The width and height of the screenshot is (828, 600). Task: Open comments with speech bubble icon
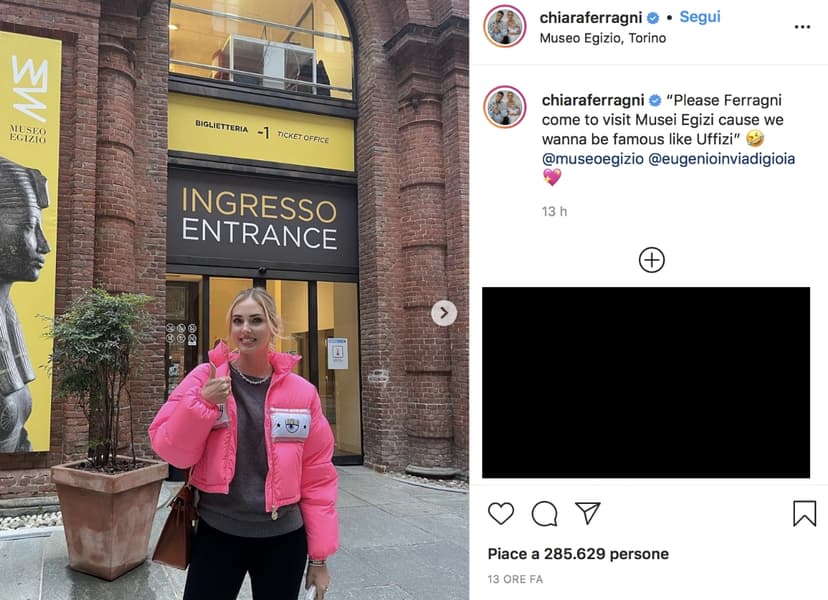(x=544, y=513)
